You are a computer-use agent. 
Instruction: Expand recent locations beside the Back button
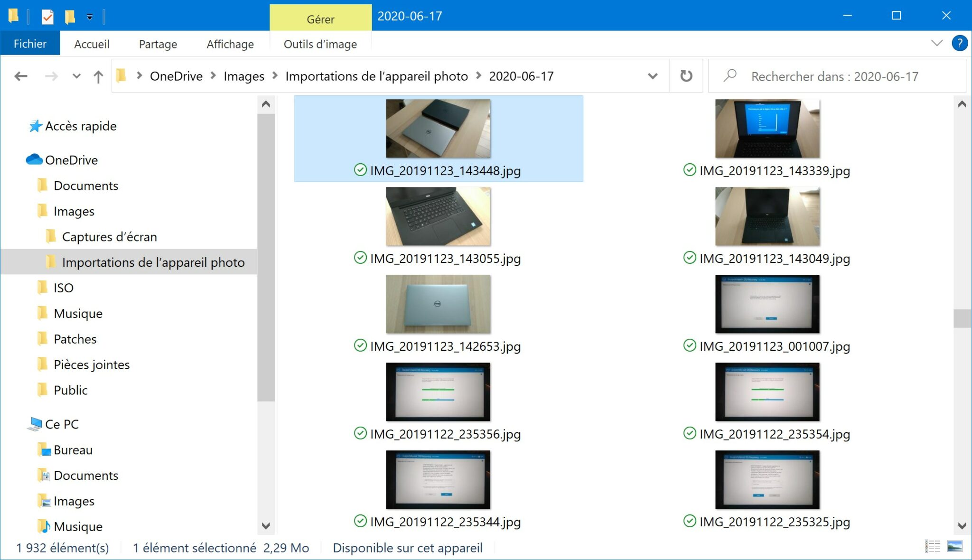(x=76, y=76)
